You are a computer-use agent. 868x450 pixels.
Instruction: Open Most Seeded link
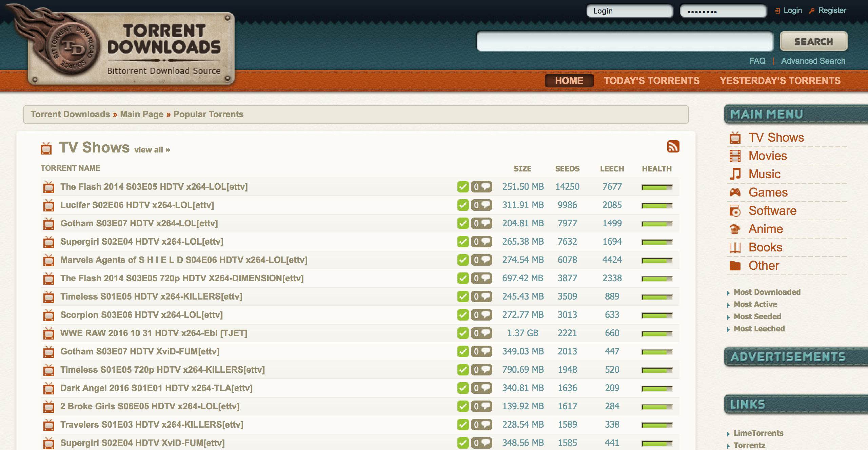coord(757,316)
